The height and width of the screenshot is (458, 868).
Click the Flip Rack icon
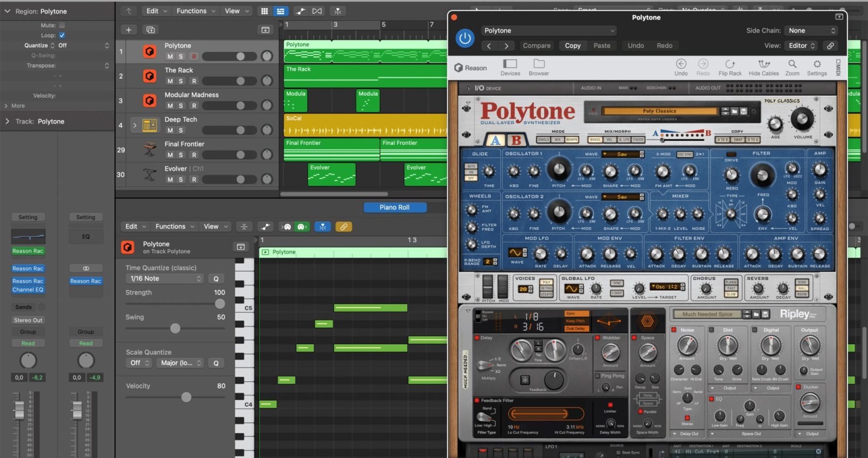[730, 64]
